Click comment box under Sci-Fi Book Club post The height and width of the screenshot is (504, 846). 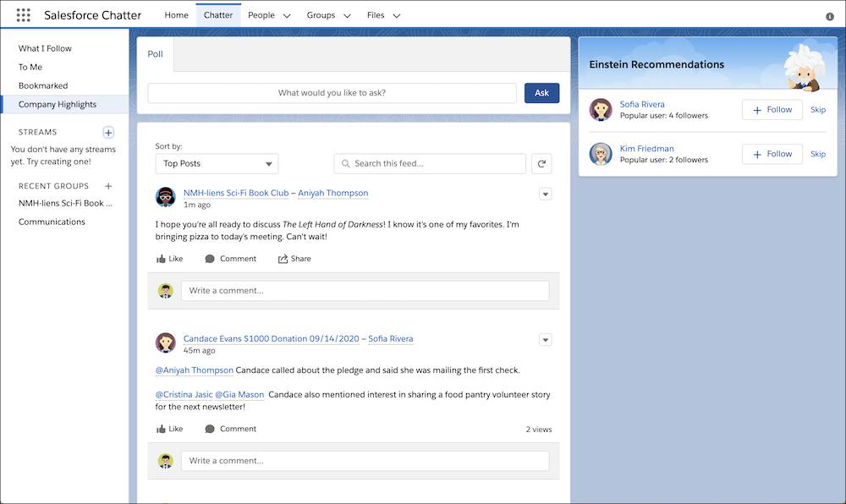click(x=365, y=291)
